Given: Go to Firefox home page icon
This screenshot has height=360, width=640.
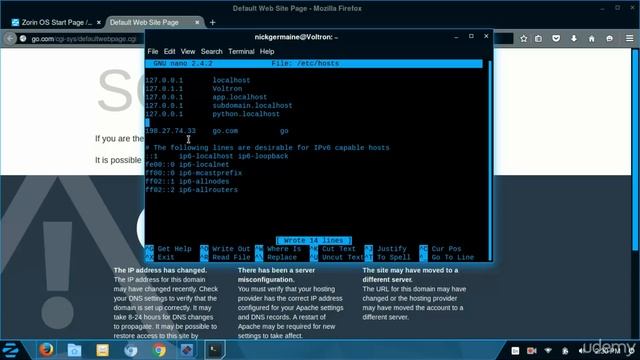Looking at the screenshot, I should (x=591, y=38).
